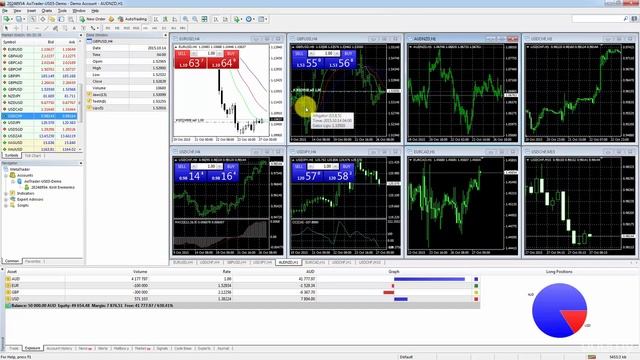Expand the Expert Advisors tree node

pos(6,199)
